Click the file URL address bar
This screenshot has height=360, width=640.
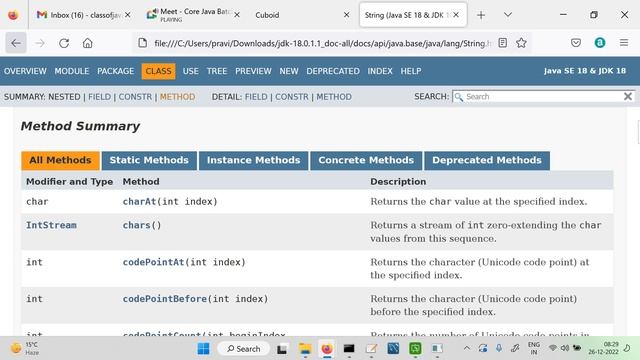[322, 43]
